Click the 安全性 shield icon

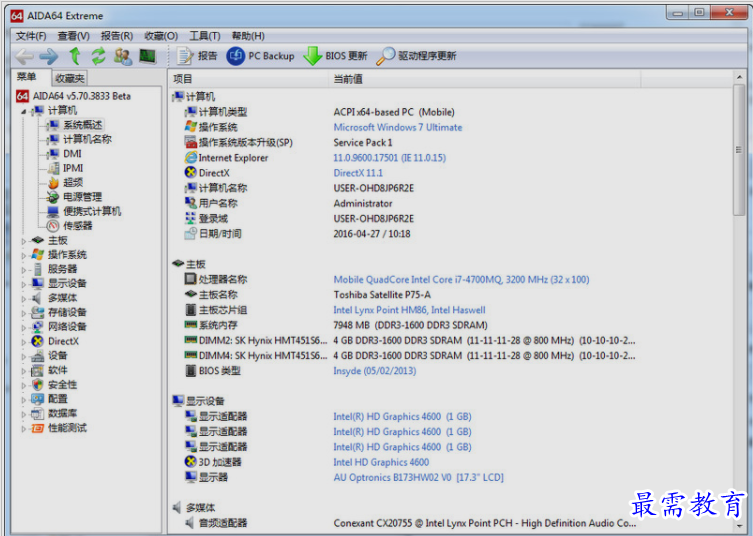37,385
